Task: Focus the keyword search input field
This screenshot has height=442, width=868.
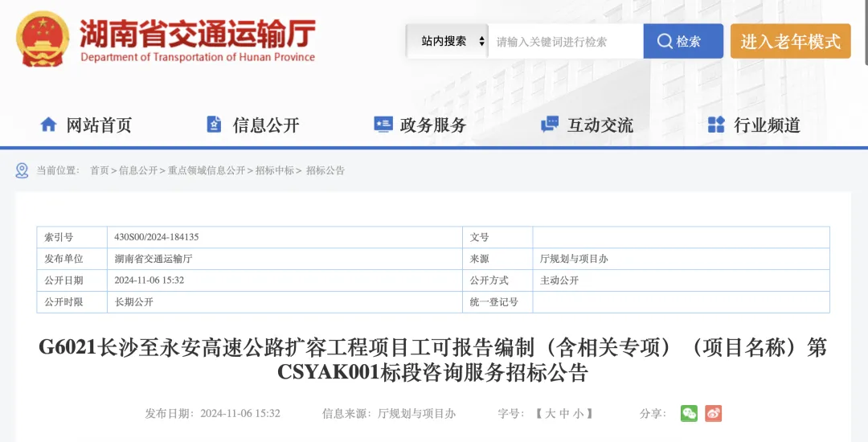Action: click(566, 41)
